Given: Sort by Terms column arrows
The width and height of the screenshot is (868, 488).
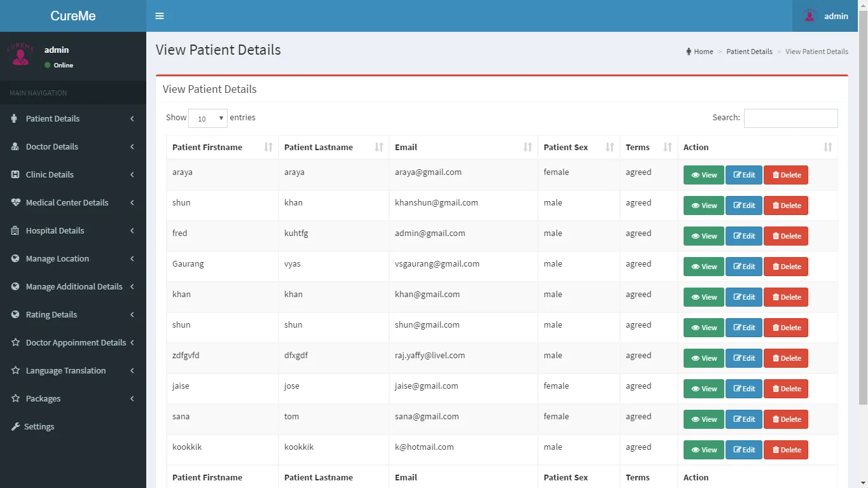Looking at the screenshot, I should (x=668, y=147).
